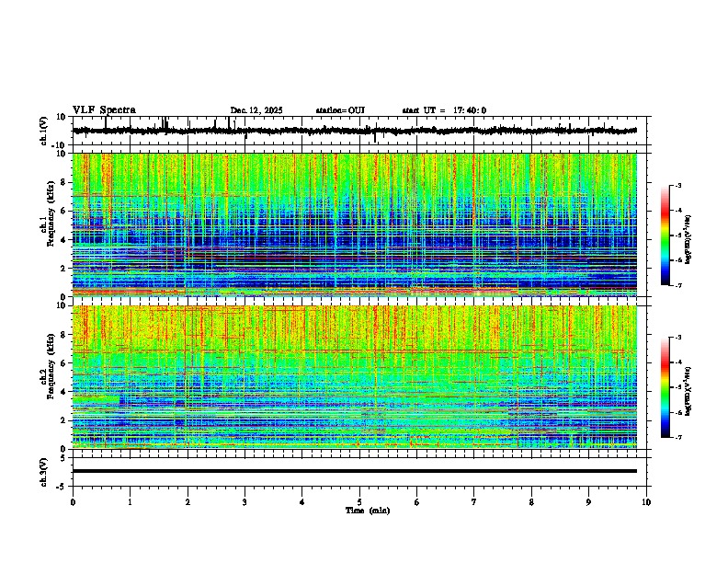Click the "start UT = 17:40: 0" text
Screen dimensions: 728x563
(444, 110)
